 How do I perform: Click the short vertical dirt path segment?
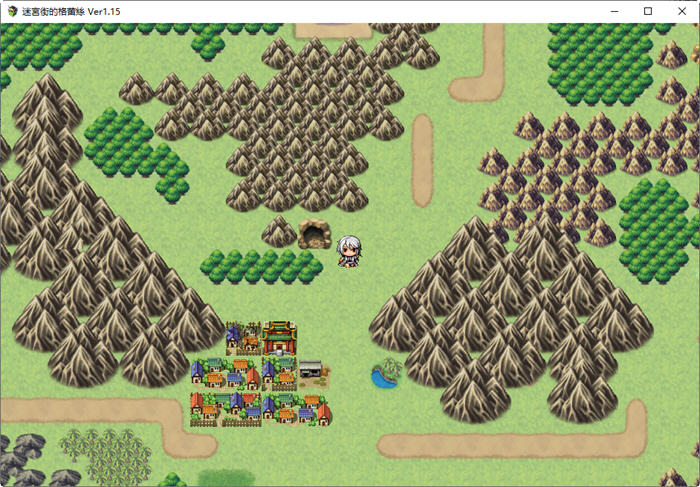click(x=422, y=161)
